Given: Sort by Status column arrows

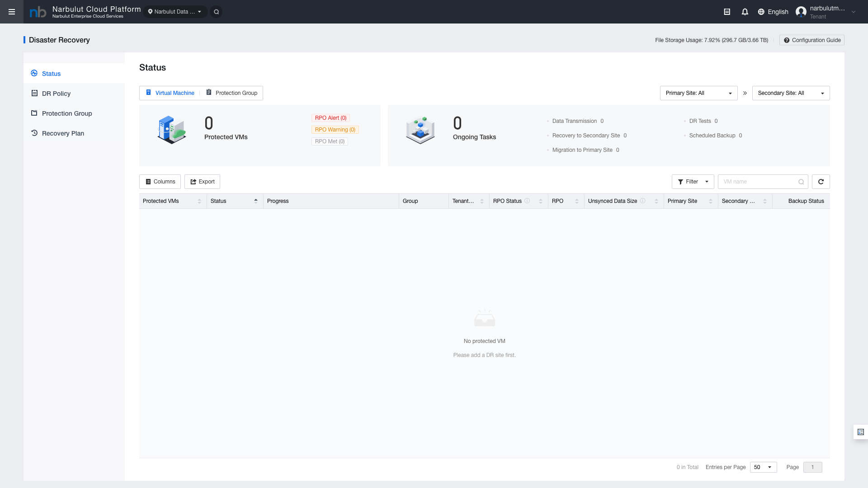Looking at the screenshot, I should [x=256, y=201].
